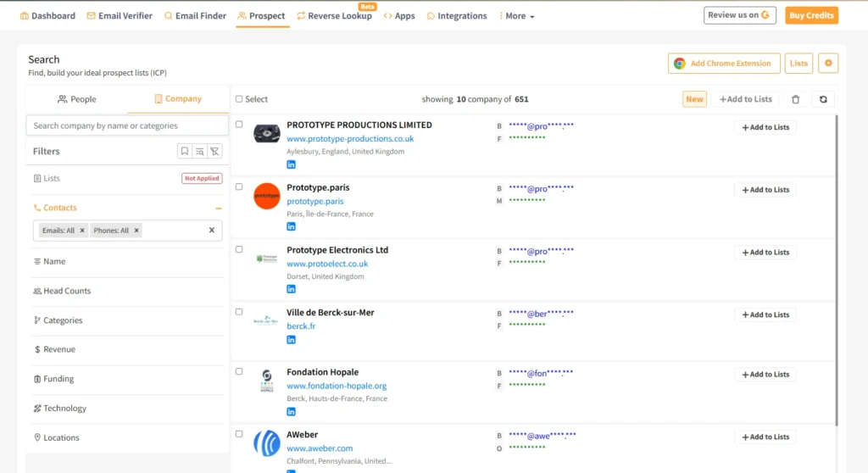This screenshot has width=868, height=473.
Task: Open Email Finder in the nav
Action: tap(196, 16)
